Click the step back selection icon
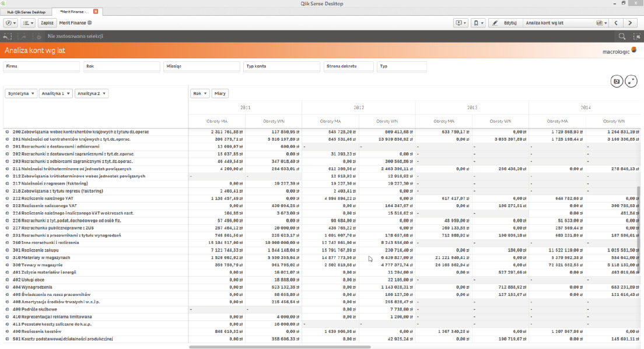 pyautogui.click(x=8, y=36)
